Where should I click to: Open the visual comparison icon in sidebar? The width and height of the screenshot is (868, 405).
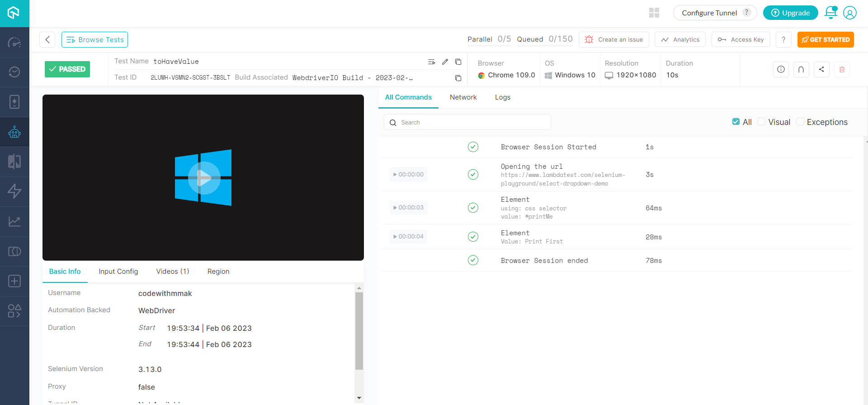(14, 162)
